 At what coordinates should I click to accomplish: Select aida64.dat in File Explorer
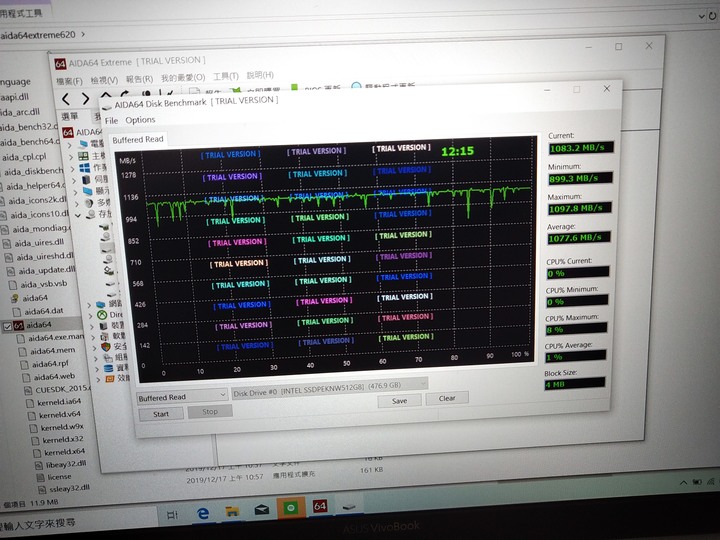point(39,311)
